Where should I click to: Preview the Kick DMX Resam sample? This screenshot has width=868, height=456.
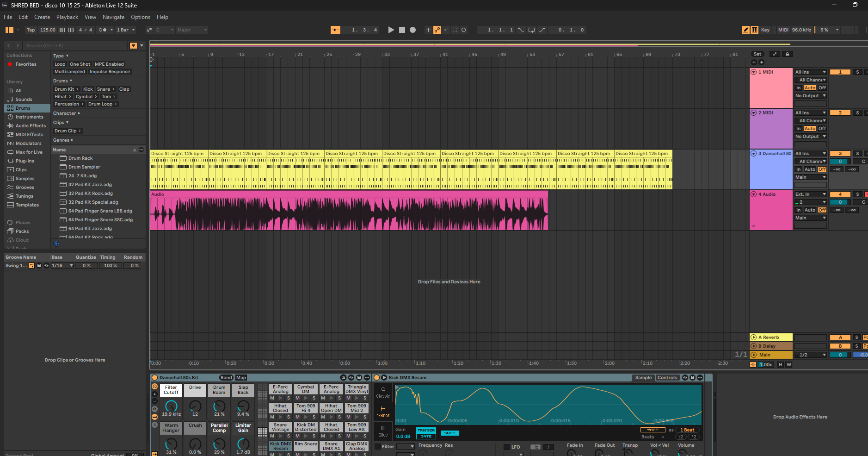[383, 378]
